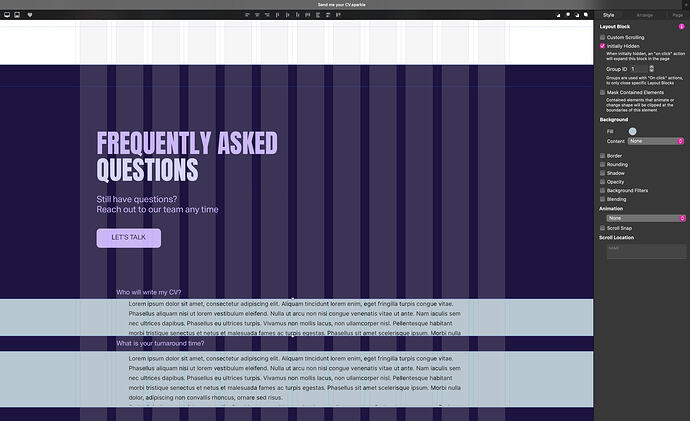Select the 'Who will write my CV?' question
The image size is (690, 421).
coord(149,293)
